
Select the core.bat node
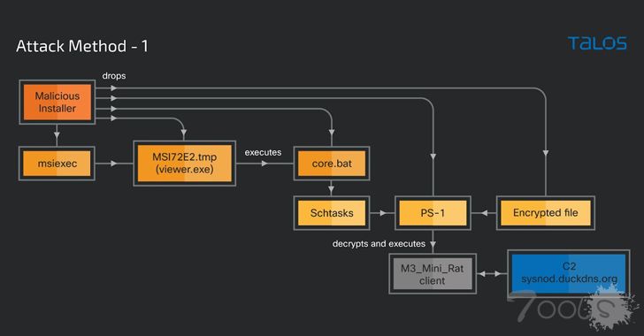coord(332,164)
